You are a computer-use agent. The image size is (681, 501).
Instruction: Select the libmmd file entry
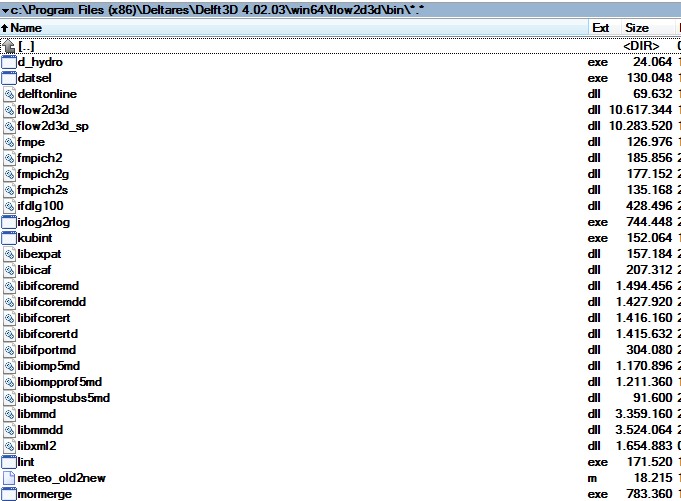tap(37, 414)
